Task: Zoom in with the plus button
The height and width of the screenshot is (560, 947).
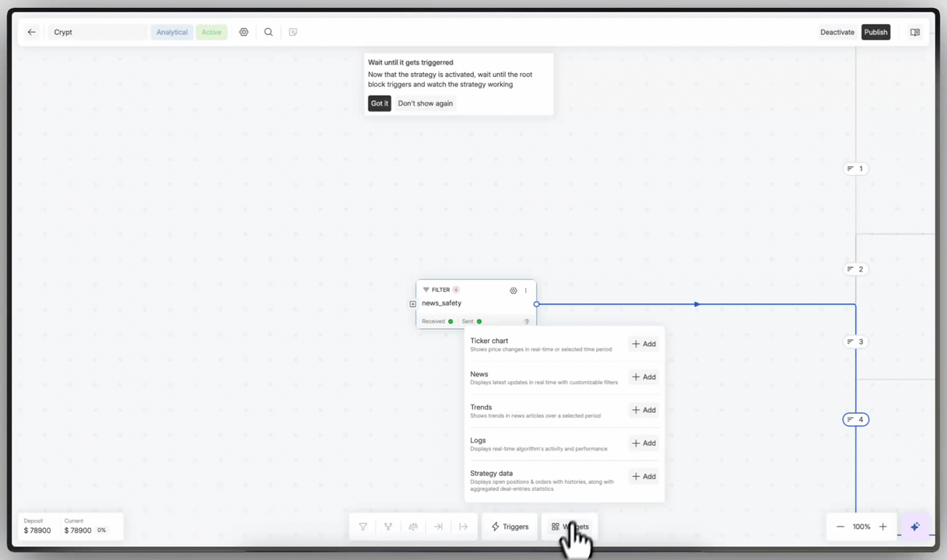Action: (x=883, y=527)
